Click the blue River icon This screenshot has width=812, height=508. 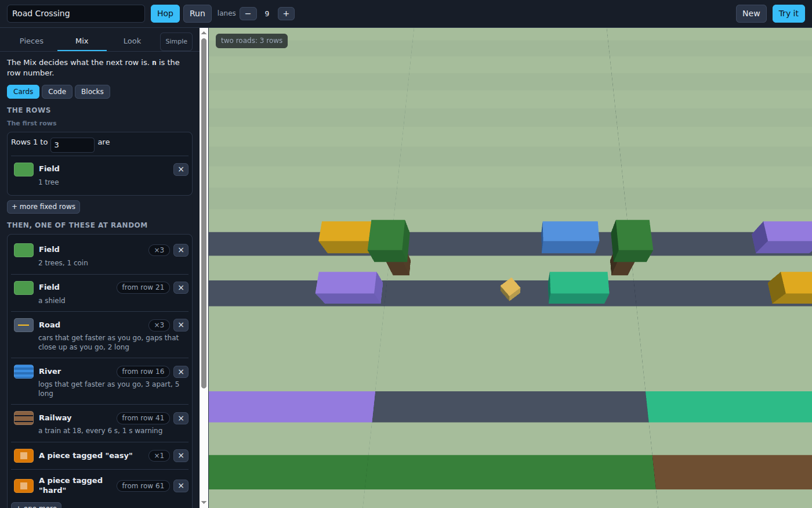(24, 372)
